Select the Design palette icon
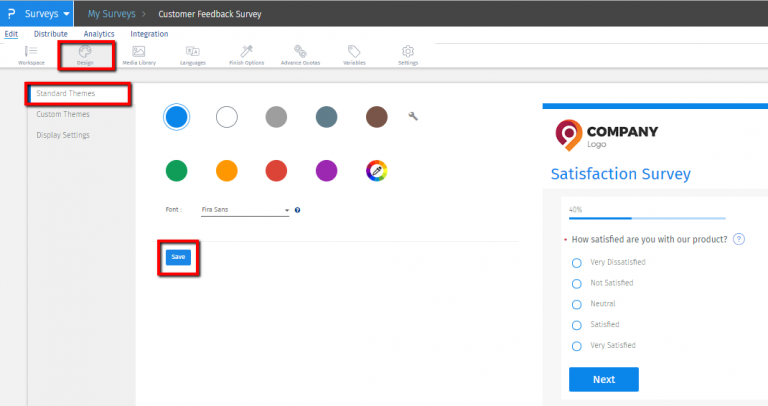 pos(85,52)
